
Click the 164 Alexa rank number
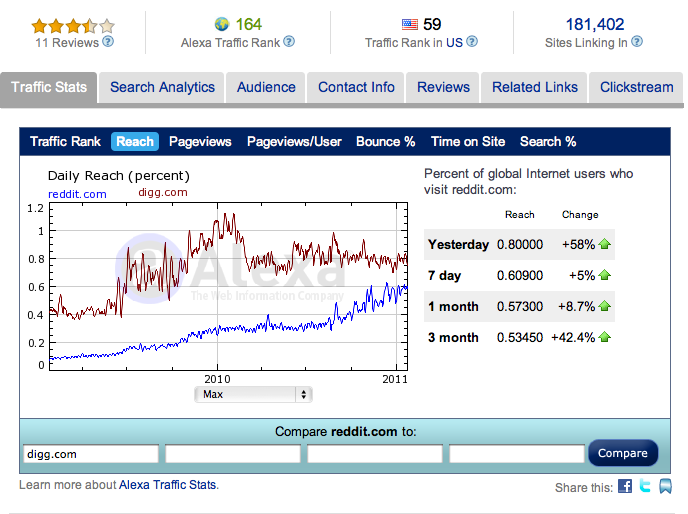click(x=248, y=24)
